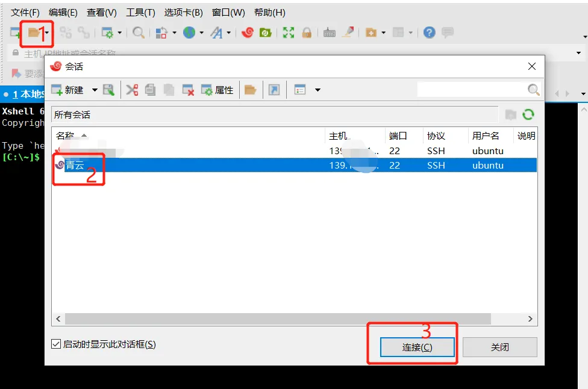Dismiss the dialog with the 关闭 button

499,347
